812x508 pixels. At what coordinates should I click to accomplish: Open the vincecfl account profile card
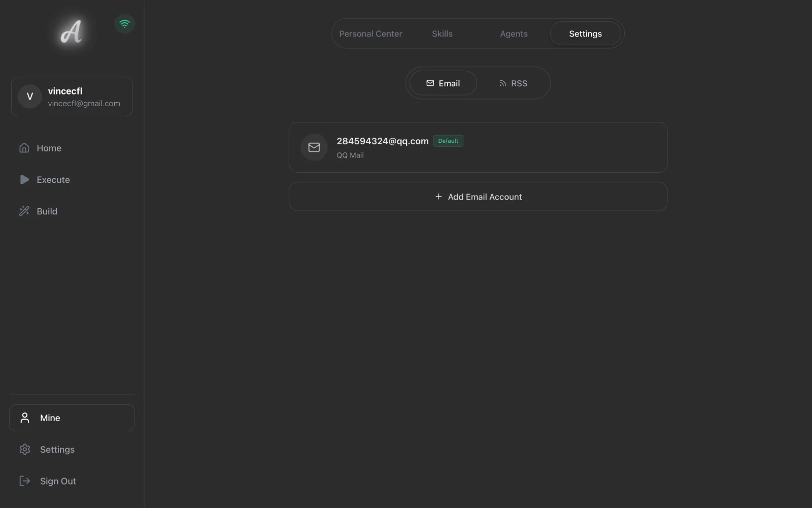(x=72, y=97)
